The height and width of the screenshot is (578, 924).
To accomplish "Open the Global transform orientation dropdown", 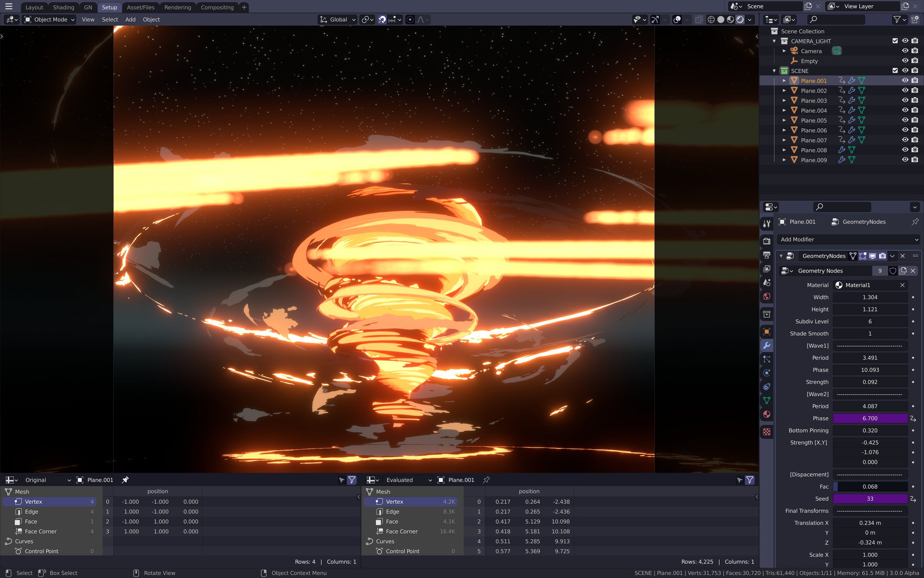I will tap(337, 19).
